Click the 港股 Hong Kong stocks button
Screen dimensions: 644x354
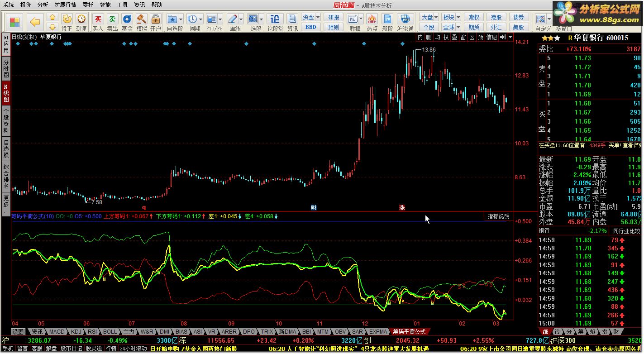(x=496, y=17)
